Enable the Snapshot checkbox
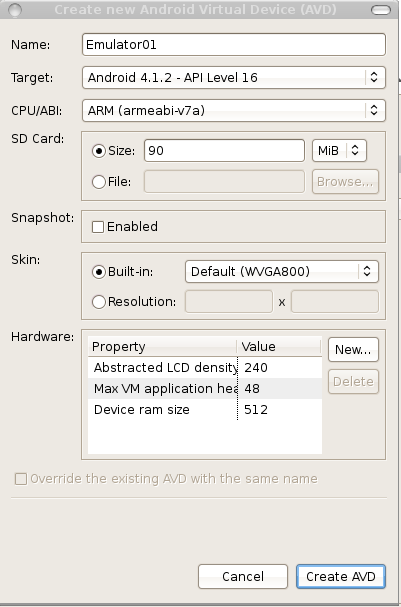This screenshot has width=401, height=607. (98, 227)
